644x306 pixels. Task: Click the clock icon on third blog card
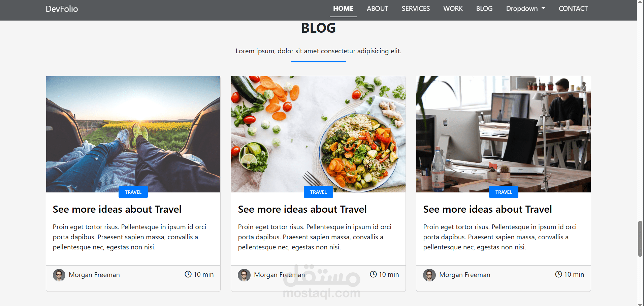point(558,274)
